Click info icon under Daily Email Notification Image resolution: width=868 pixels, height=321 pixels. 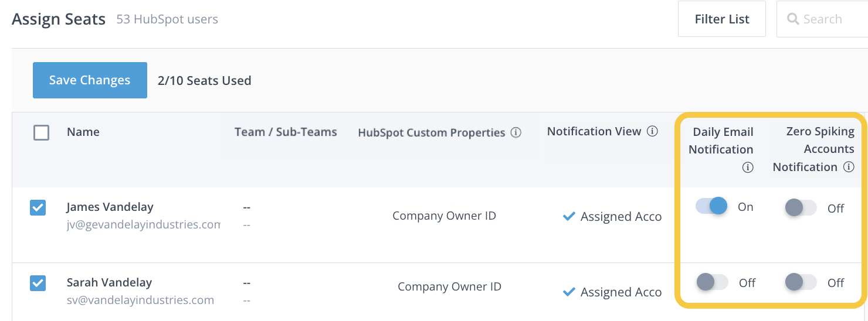(747, 168)
